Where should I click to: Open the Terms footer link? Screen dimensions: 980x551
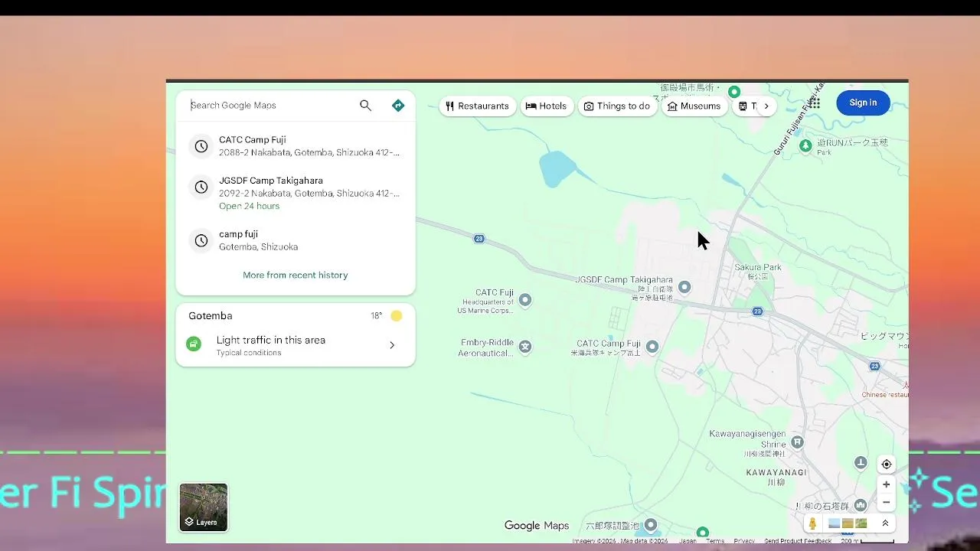click(715, 541)
